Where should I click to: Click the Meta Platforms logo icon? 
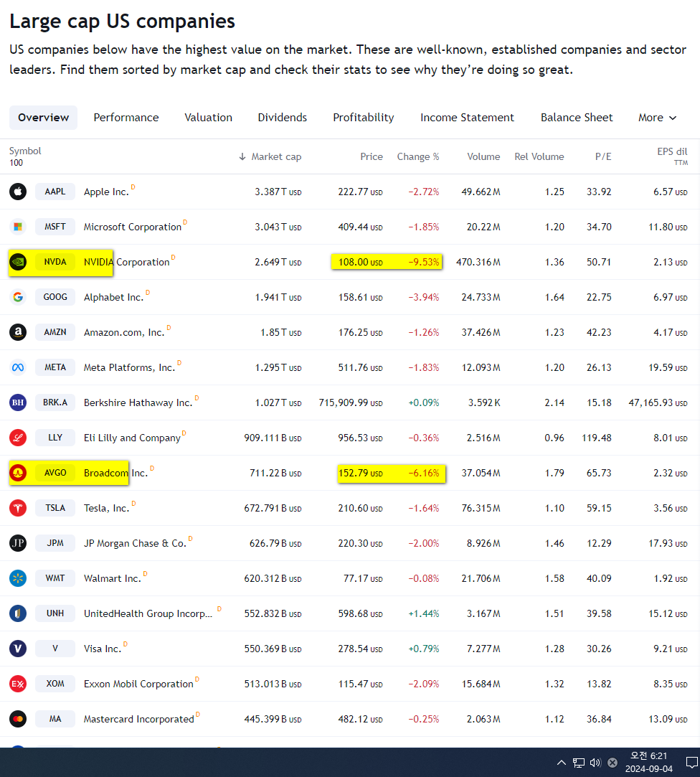click(18, 367)
